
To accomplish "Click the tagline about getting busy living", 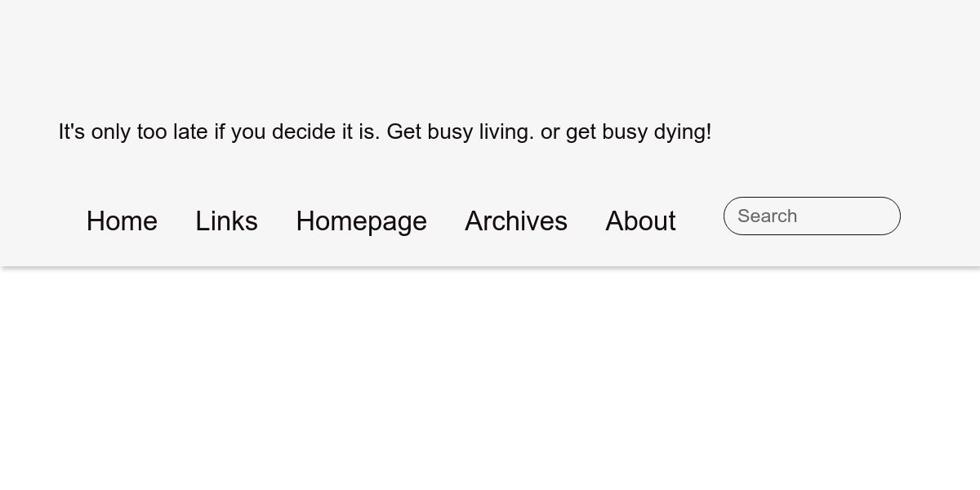I will 385,131.
